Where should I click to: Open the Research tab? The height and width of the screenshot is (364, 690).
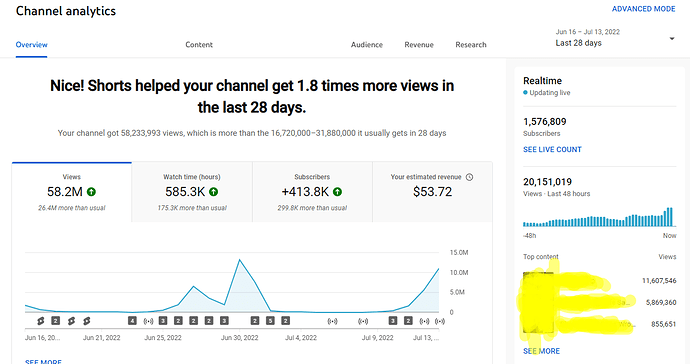(x=471, y=44)
